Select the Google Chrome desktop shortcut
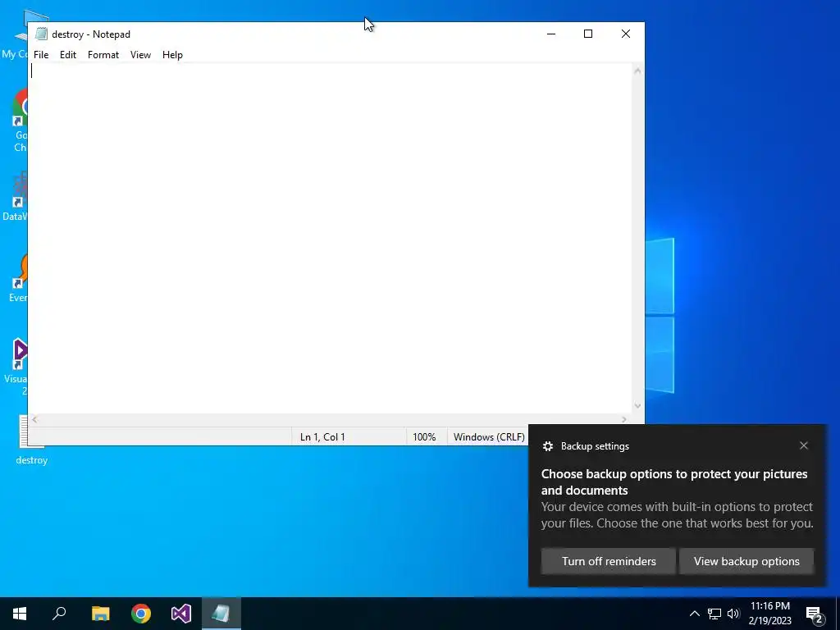The width and height of the screenshot is (840, 630). [20, 121]
